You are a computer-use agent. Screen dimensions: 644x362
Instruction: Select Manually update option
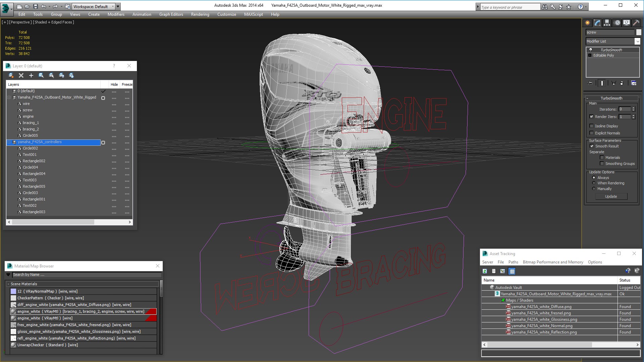(x=594, y=189)
